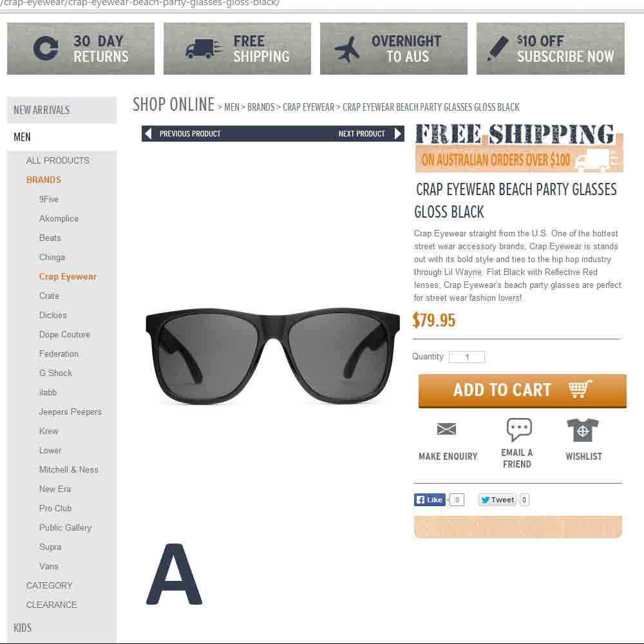The width and height of the screenshot is (644, 644).
Task: Click the free shipping truck icon
Action: [204, 50]
